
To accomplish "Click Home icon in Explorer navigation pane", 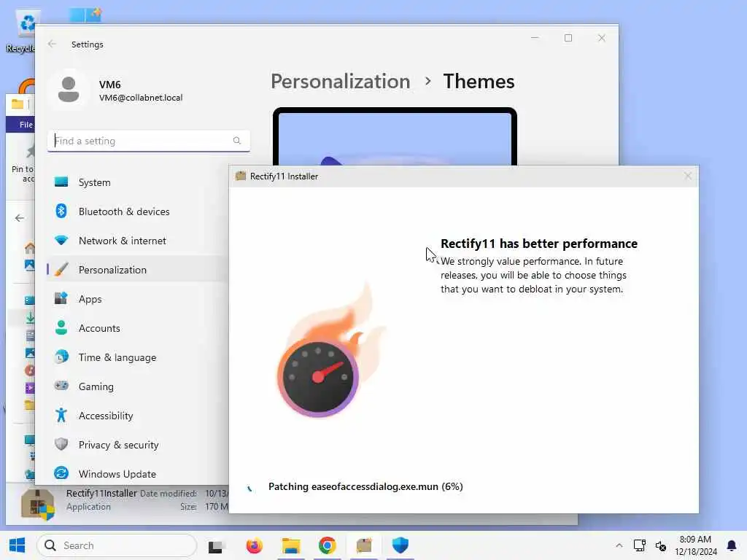I will tap(29, 248).
